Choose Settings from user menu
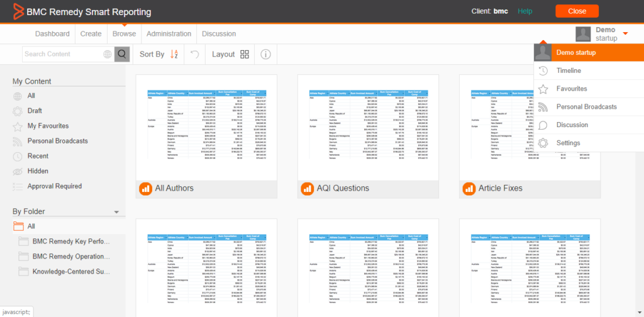Viewport: 644px width, 317px height. [x=589, y=143]
